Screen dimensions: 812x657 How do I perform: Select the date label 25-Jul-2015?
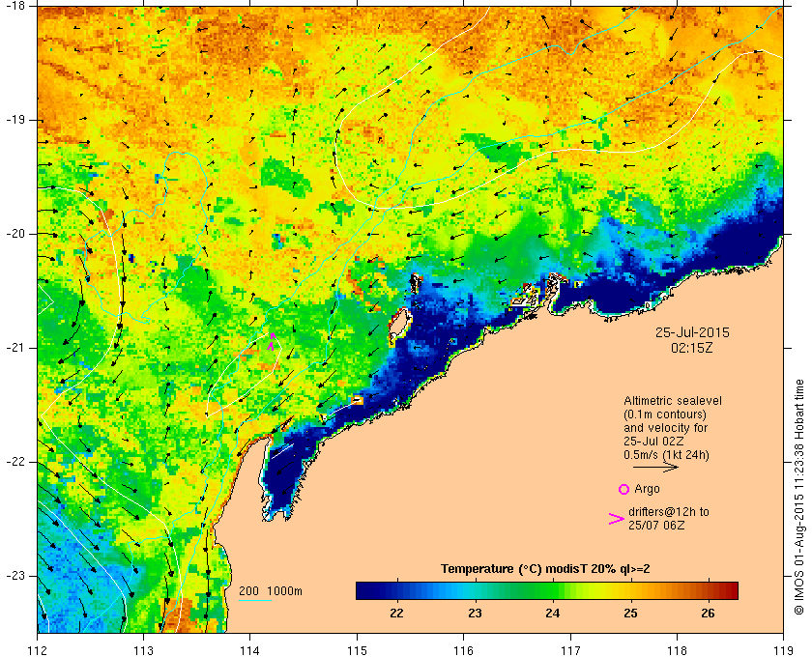[692, 332]
